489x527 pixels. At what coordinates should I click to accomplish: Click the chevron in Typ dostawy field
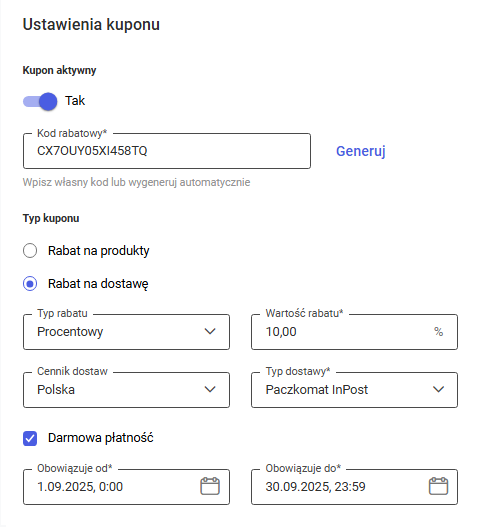[x=439, y=390]
